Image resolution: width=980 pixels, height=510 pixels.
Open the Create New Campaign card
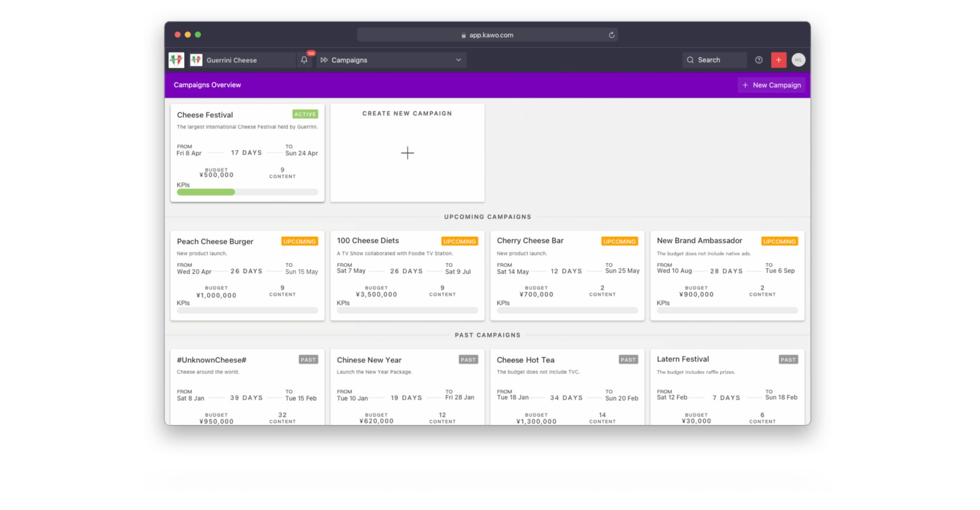click(x=407, y=153)
